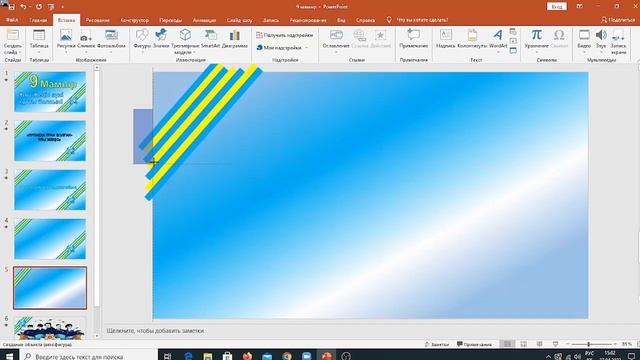Click the Ссылка hyperlink icon
640x360 pixels.
tap(360, 36)
